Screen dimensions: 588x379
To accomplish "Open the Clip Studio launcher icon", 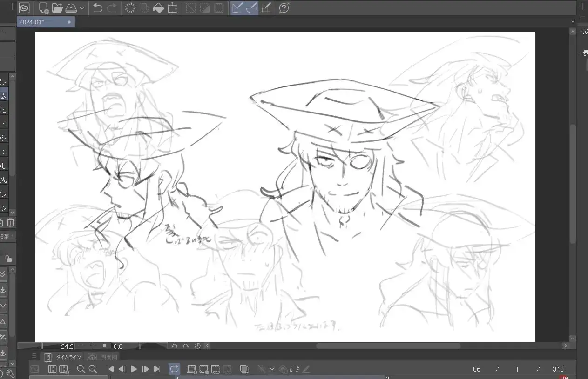I will point(24,8).
